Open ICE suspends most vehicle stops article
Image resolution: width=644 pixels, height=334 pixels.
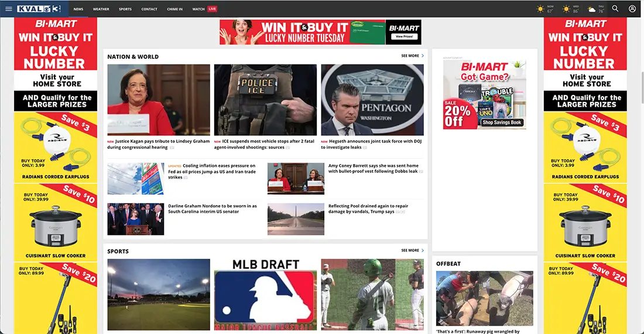tap(265, 144)
